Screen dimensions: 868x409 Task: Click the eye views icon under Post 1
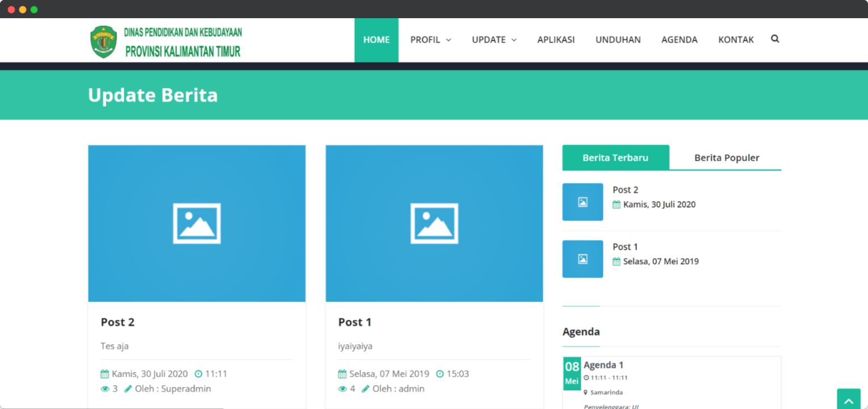342,389
